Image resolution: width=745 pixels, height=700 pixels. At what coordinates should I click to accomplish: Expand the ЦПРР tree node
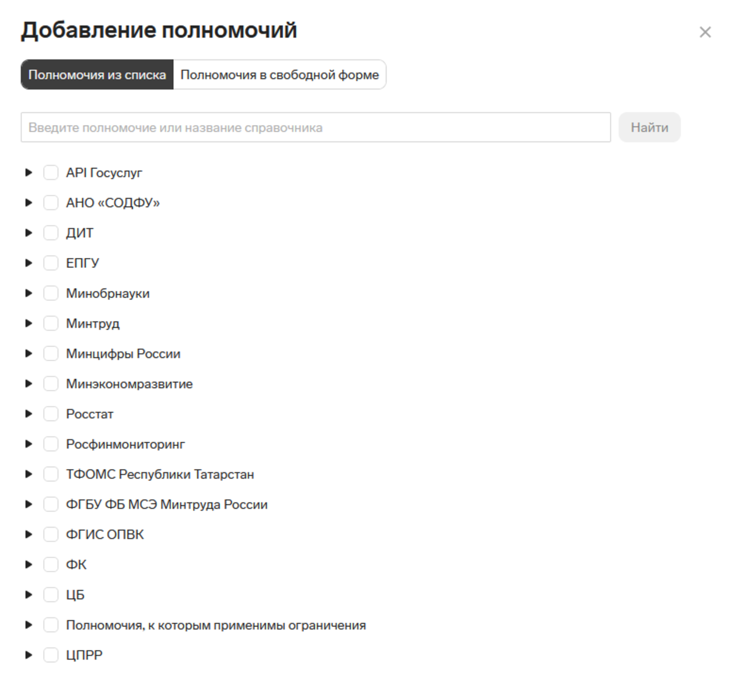(29, 655)
